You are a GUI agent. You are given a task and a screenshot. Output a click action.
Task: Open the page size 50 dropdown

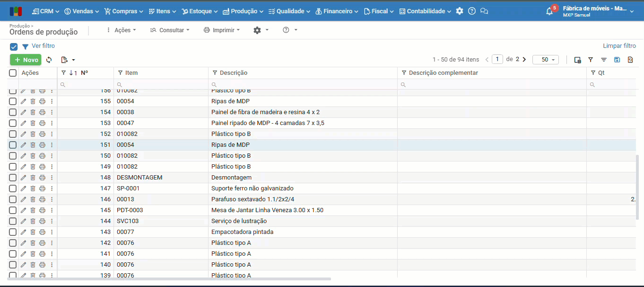[x=546, y=60]
